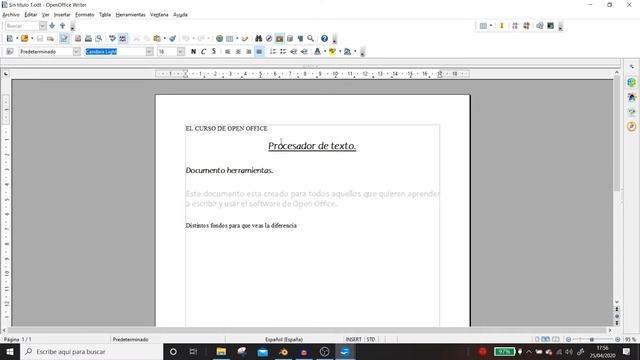Screen dimensions: 640x360
Task: Open Windows Start menu
Action: point(10,351)
